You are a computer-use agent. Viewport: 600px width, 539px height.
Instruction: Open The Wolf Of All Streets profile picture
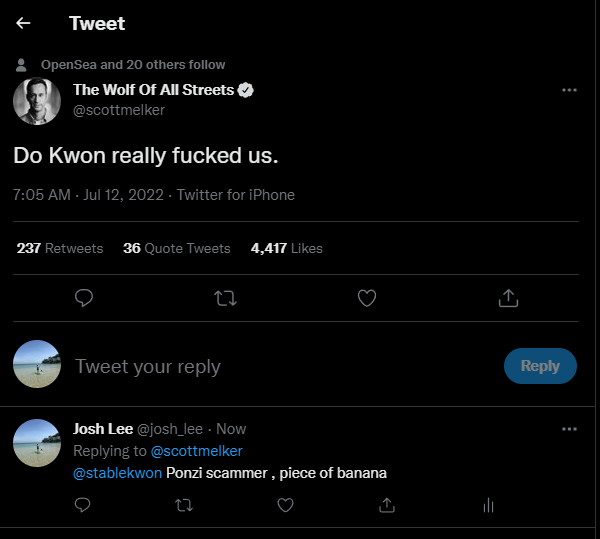tap(37, 101)
